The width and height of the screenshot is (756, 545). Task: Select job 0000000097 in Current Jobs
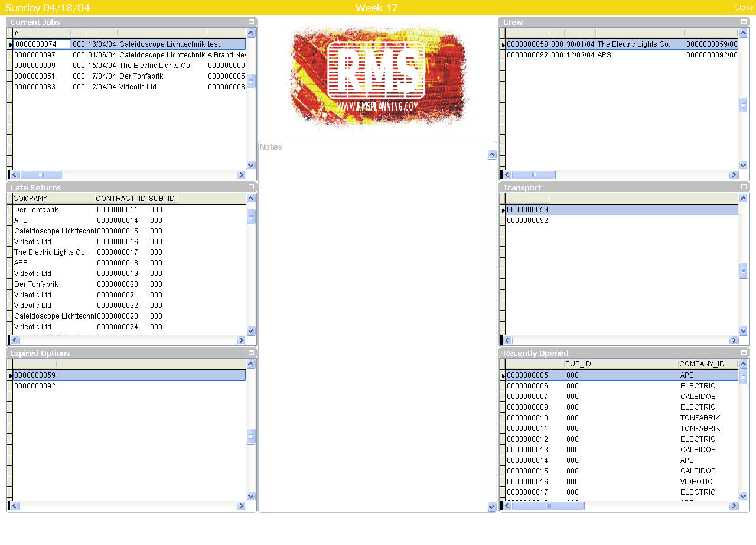coord(129,55)
